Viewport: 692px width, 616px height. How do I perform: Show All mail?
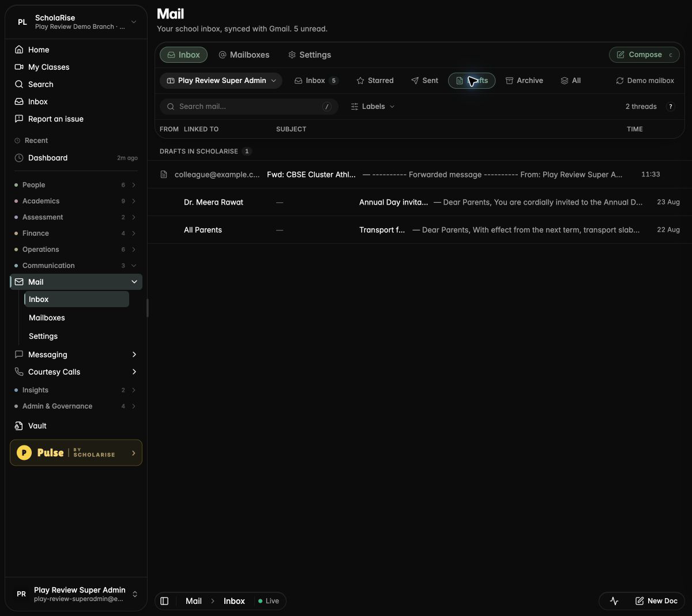click(570, 81)
